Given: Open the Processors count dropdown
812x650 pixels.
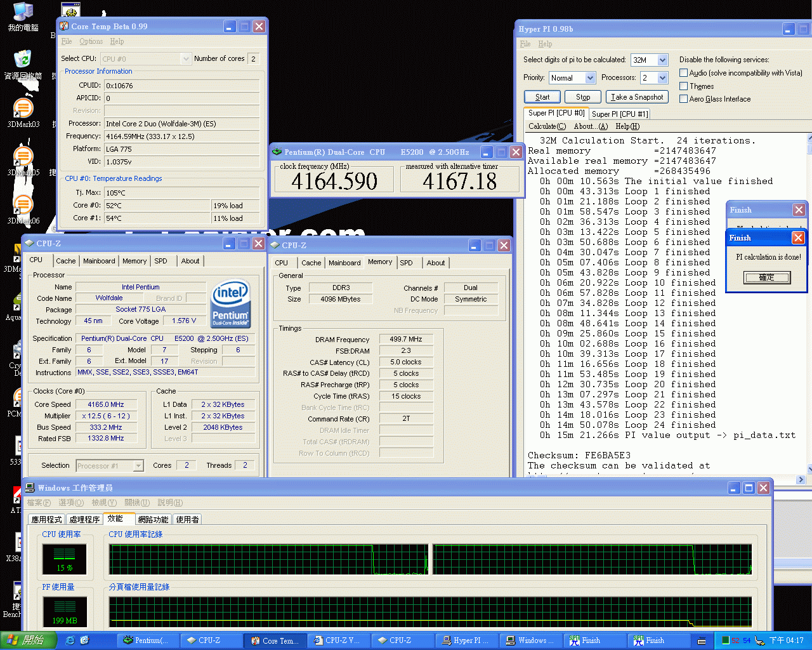Looking at the screenshot, I should tap(662, 77).
